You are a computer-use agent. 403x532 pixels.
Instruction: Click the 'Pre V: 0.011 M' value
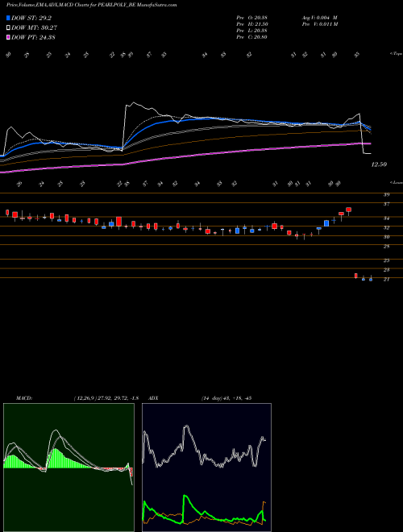pos(319,24)
